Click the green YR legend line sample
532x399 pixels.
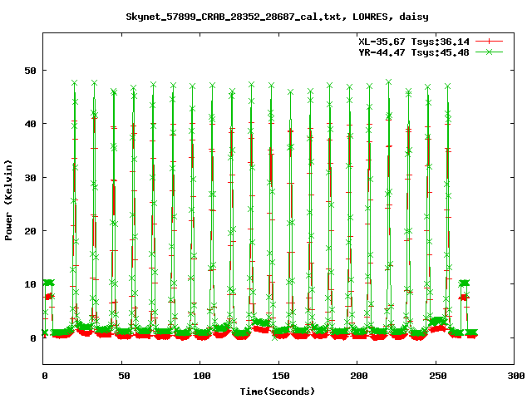(489, 52)
